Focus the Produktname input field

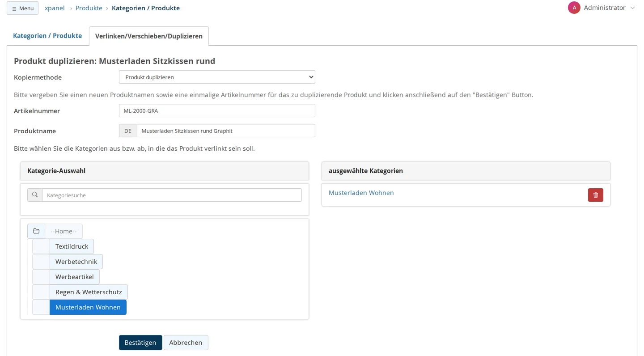click(226, 131)
